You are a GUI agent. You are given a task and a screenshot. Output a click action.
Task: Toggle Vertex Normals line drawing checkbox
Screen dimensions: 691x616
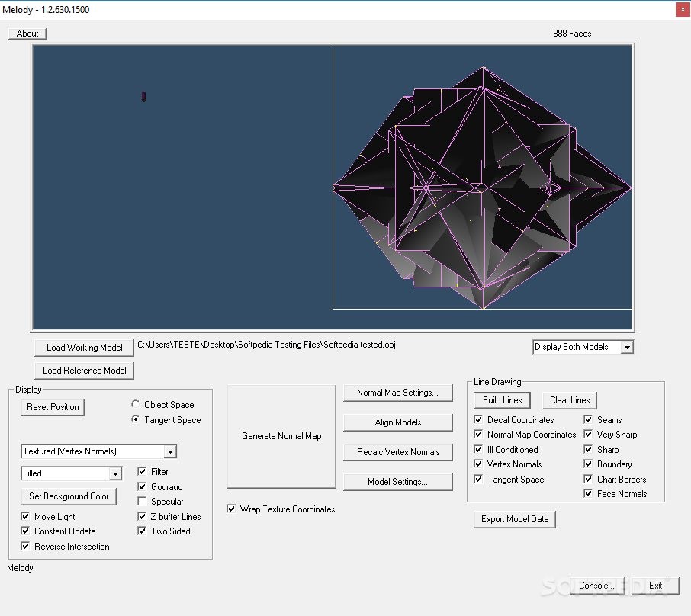pyautogui.click(x=478, y=464)
